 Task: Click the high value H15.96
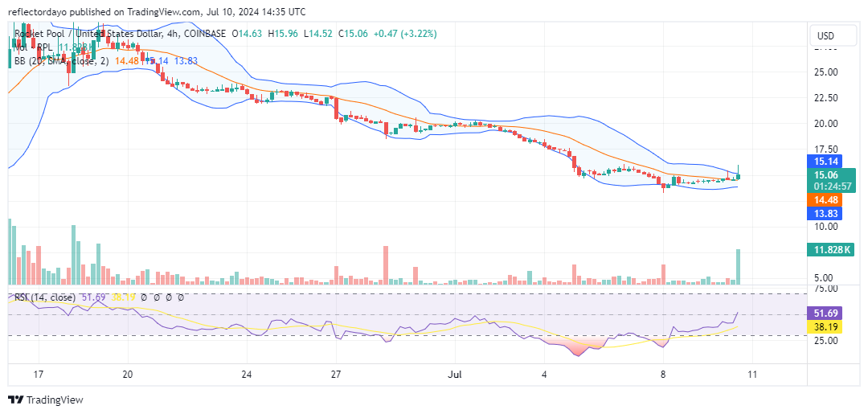(283, 34)
